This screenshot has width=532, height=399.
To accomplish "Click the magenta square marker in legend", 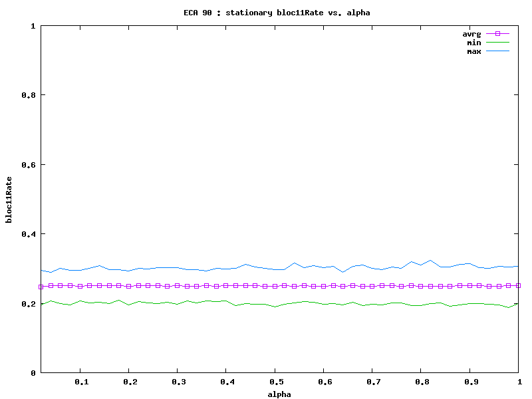I will click(x=497, y=33).
